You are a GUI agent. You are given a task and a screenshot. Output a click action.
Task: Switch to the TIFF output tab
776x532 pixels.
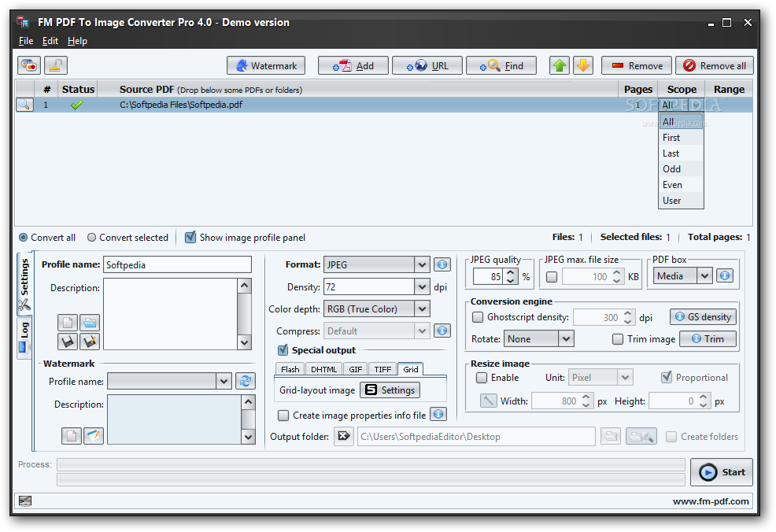382,369
